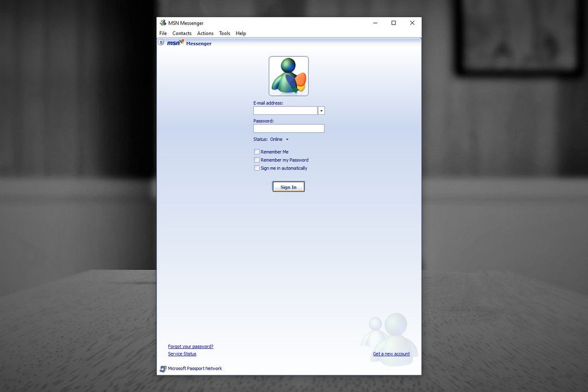Follow the Forgot your password? link
The width and height of the screenshot is (588, 392).
pyautogui.click(x=190, y=346)
